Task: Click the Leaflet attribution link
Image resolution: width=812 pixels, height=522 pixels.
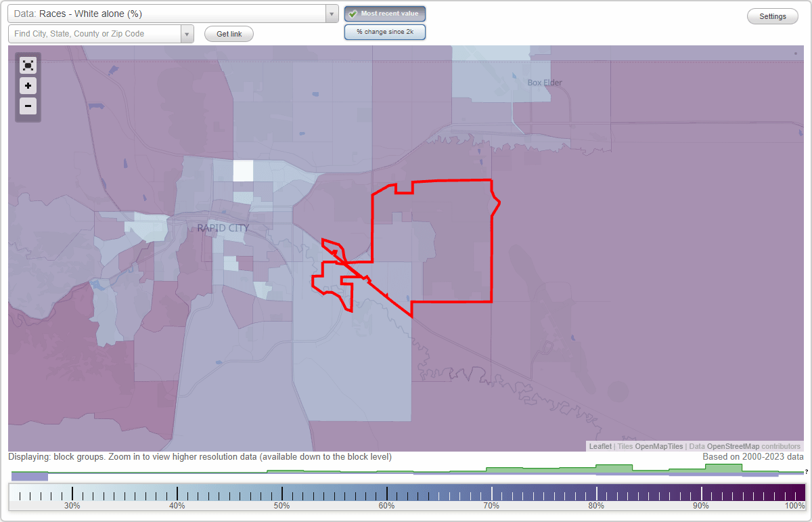Action: 600,446
